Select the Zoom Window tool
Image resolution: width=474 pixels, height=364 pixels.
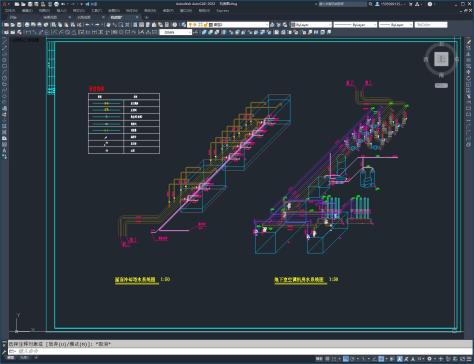[121, 25]
